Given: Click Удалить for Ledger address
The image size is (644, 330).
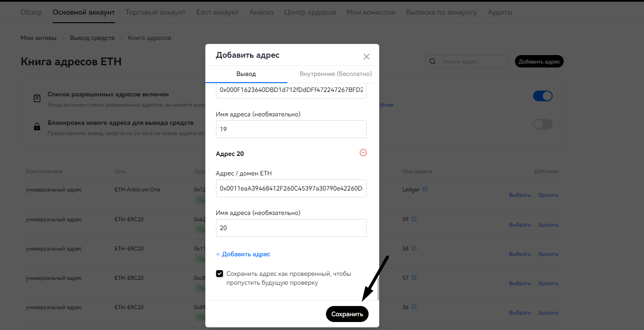Looking at the screenshot, I should click(x=548, y=195).
